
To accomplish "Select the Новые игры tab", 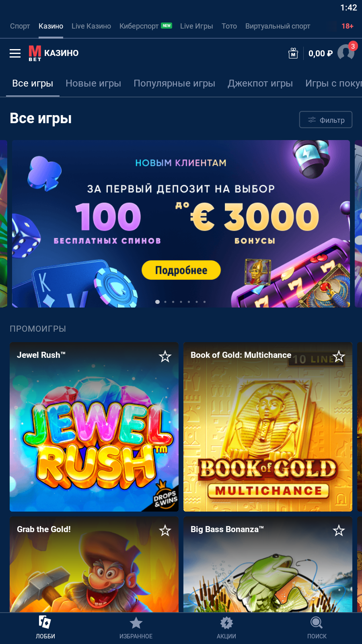I will point(93,83).
